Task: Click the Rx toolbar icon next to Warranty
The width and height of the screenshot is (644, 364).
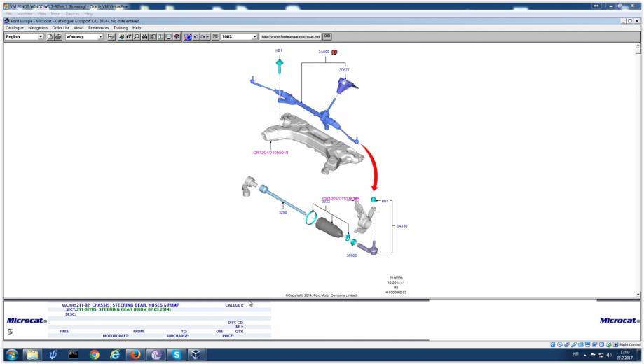Action: click(111, 36)
